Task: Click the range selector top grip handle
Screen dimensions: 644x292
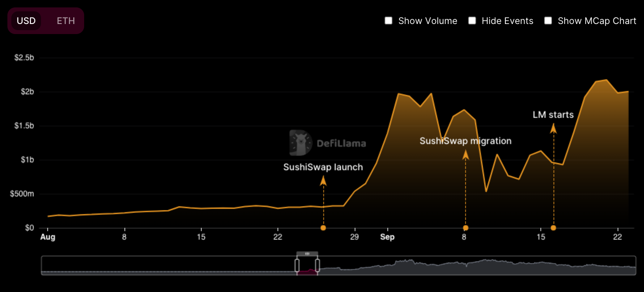Action: pyautogui.click(x=307, y=254)
